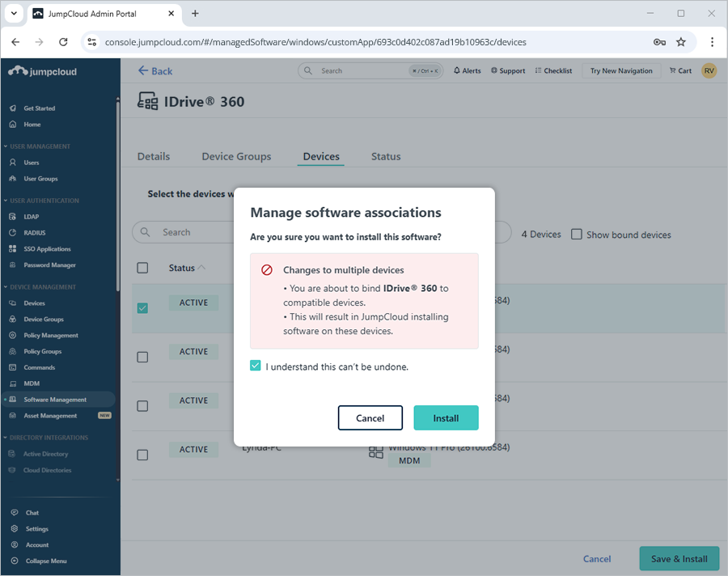Screen dimensions: 728x576
Task: Open Asset Management in sidebar
Action: click(x=50, y=416)
